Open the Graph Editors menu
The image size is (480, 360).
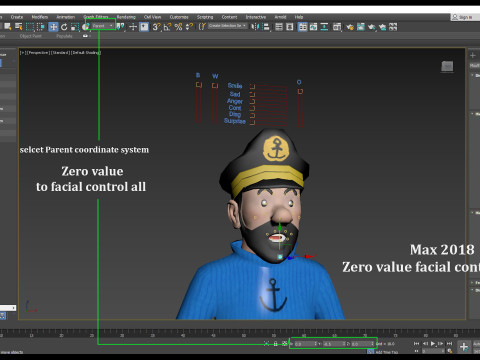96,17
